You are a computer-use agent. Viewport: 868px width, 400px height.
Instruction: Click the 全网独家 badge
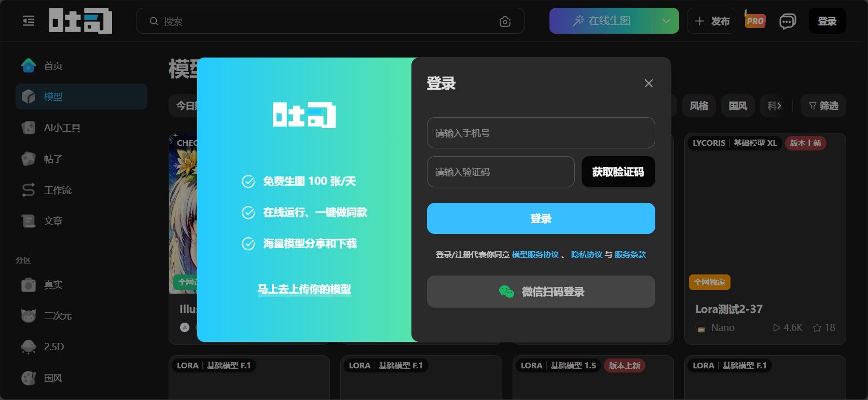[x=709, y=282]
